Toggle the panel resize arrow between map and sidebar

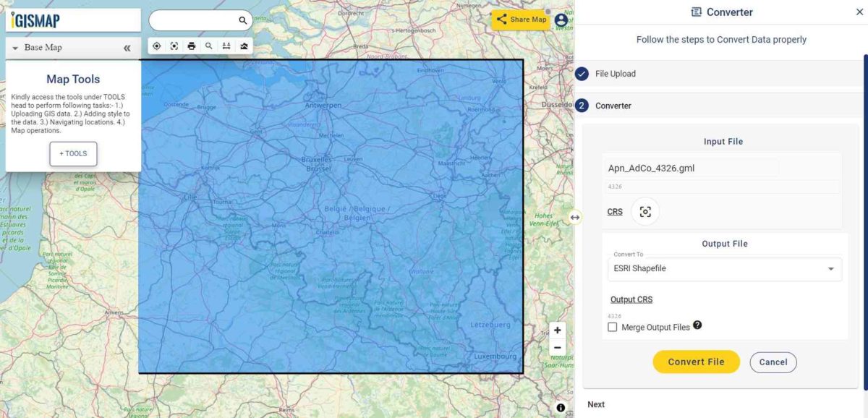[x=574, y=217]
